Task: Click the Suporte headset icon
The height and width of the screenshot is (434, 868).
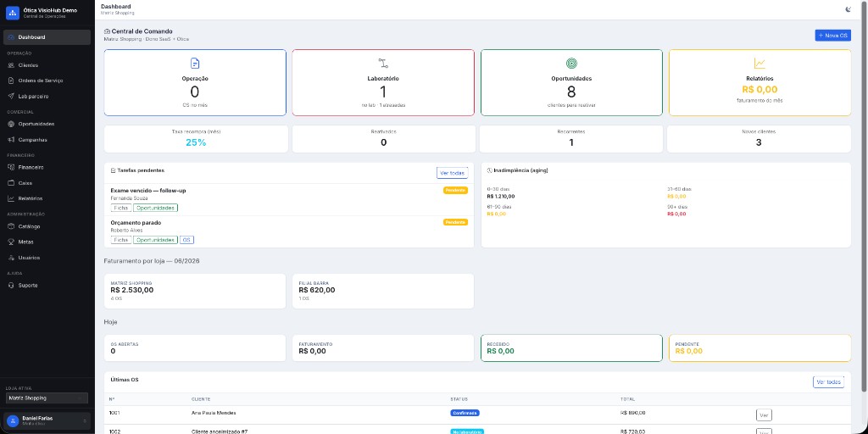Action: [11, 285]
